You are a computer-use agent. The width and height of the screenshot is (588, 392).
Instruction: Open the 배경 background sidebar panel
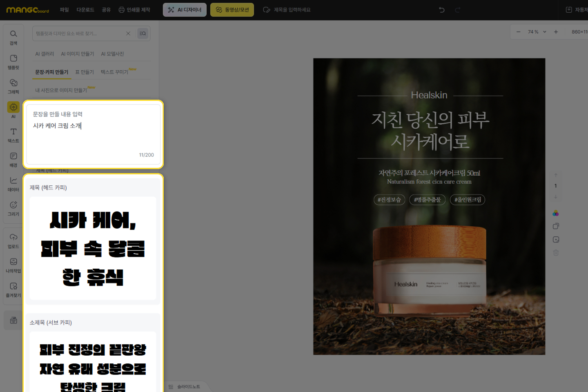[x=13, y=160]
